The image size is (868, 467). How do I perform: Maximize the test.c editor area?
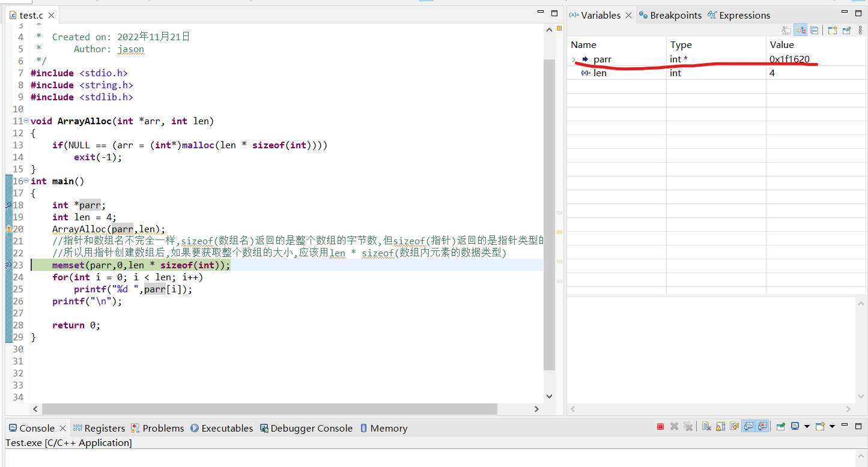[555, 13]
